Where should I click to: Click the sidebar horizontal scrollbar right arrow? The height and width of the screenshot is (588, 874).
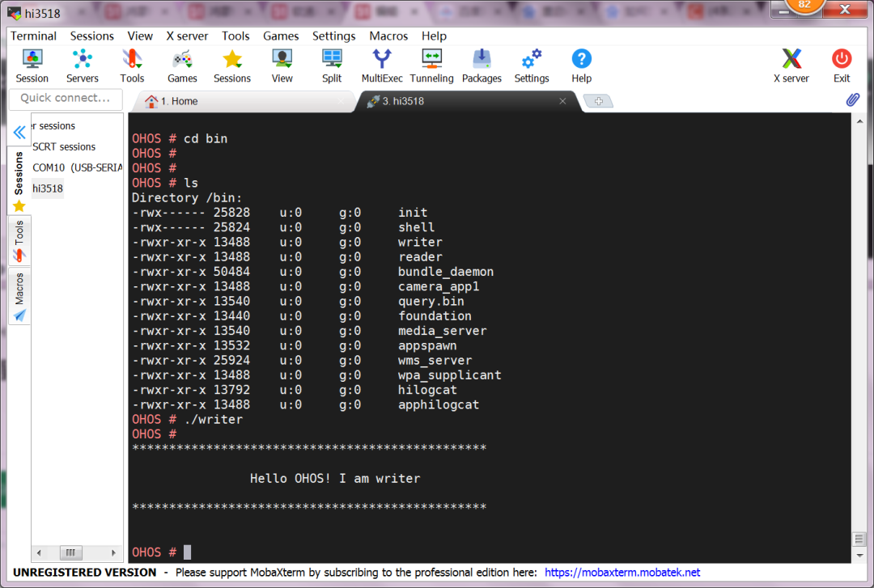pyautogui.click(x=114, y=553)
